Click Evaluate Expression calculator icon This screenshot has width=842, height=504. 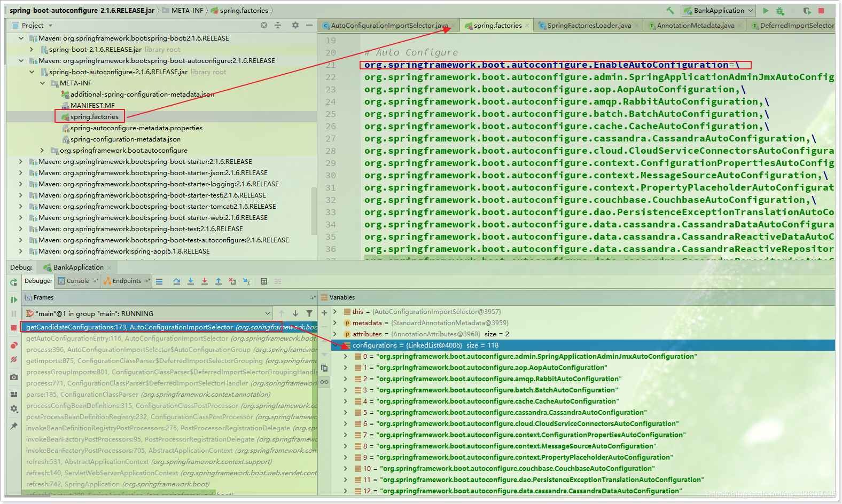point(264,281)
